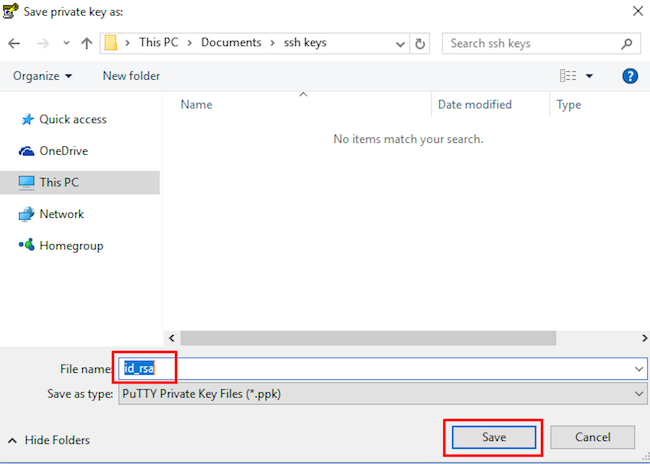650x464 pixels.
Task: Select Documents in the address path
Action: (x=231, y=42)
